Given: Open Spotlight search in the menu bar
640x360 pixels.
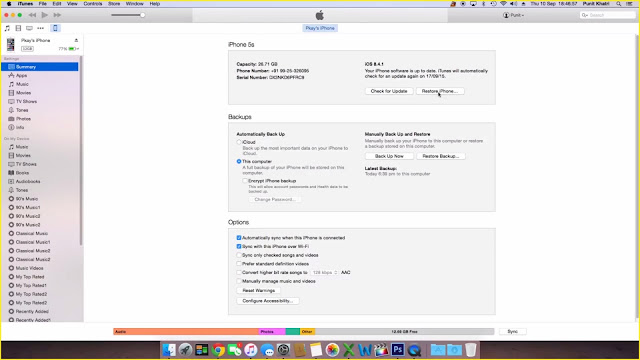Looking at the screenshot, I should (x=619, y=4).
